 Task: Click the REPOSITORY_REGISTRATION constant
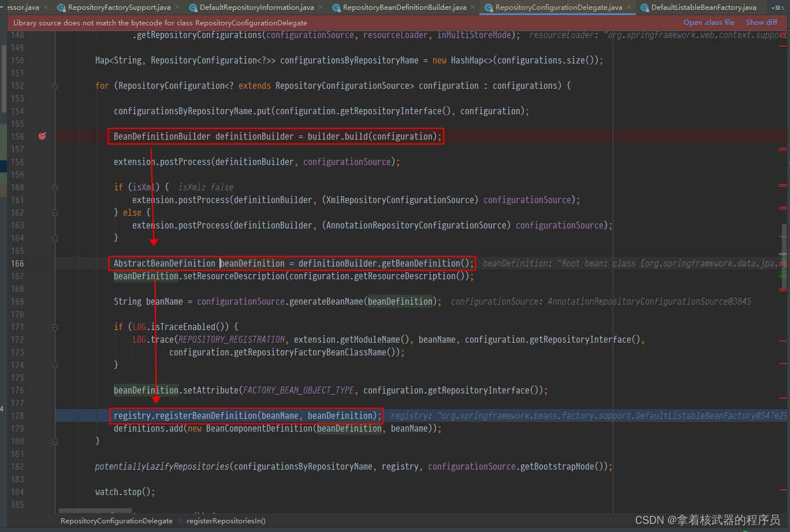pos(232,339)
